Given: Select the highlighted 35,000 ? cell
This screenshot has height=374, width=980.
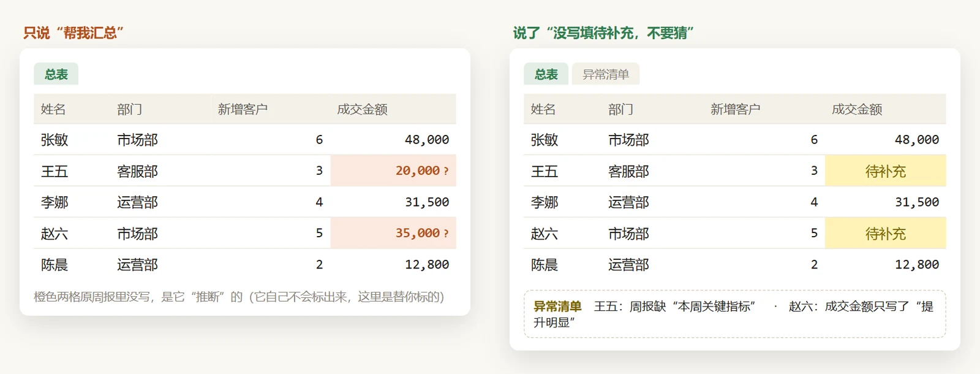Looking at the screenshot, I should point(393,233).
